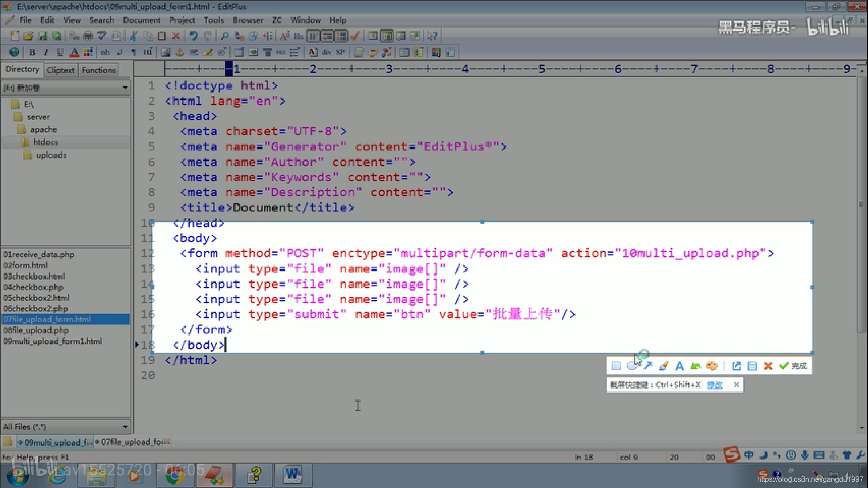Select the brush tool in screenshot toolbar

(x=664, y=366)
